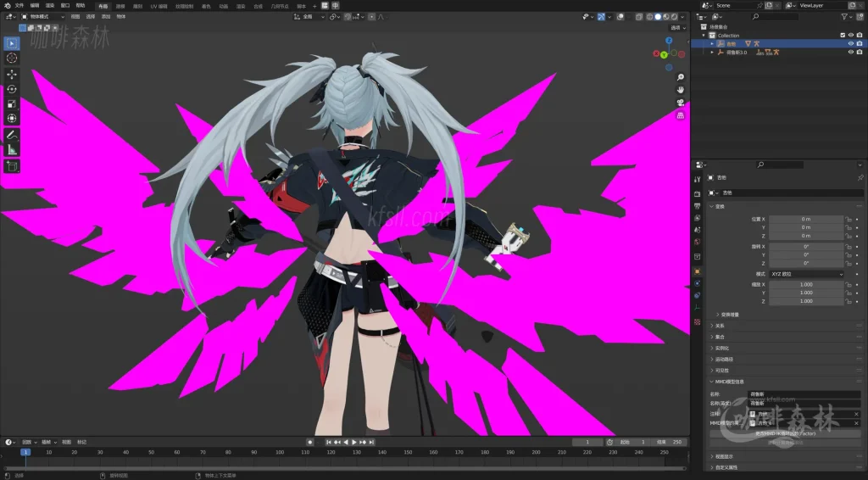Select the Rotate tool
The height and width of the screenshot is (480, 868).
(x=12, y=89)
